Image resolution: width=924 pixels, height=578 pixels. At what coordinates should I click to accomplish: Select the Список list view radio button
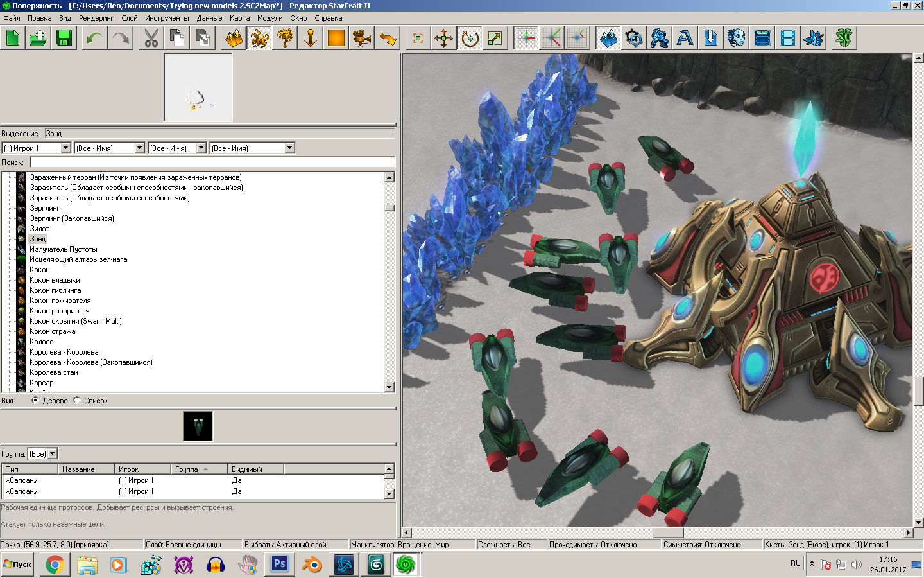pos(77,400)
